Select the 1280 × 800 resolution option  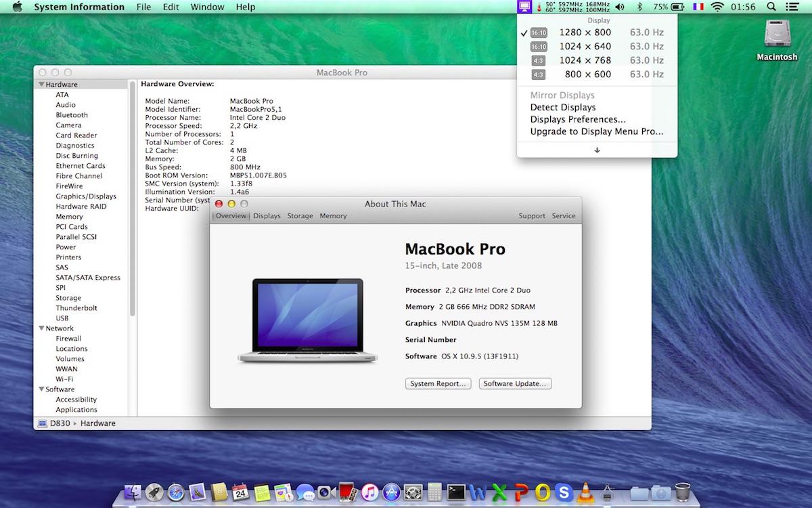(585, 33)
